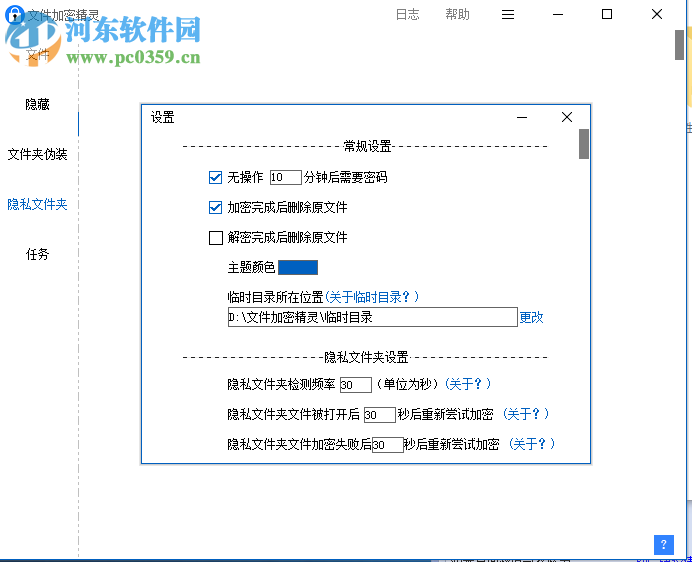Viewport: 692px width, 562px height.
Task: Open the 帮助 menu
Action: point(457,15)
